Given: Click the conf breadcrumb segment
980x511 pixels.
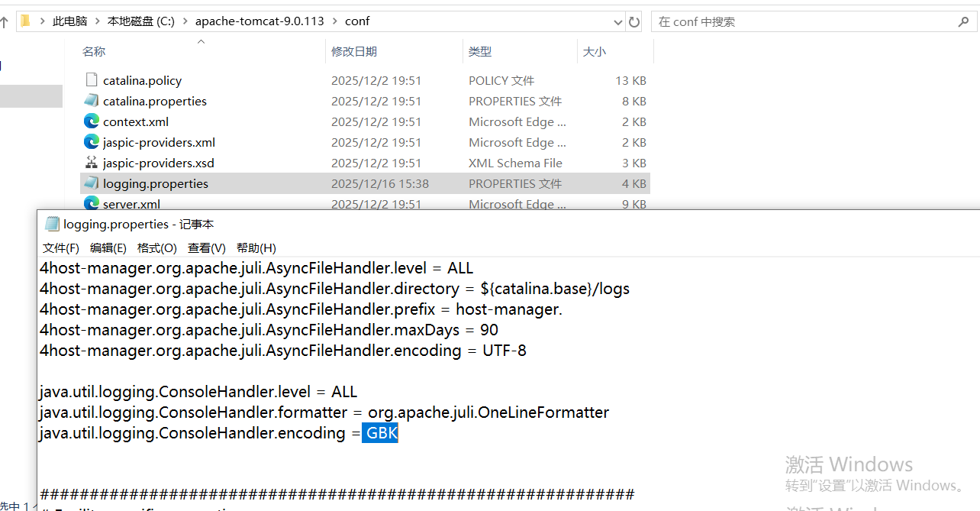Looking at the screenshot, I should [357, 21].
